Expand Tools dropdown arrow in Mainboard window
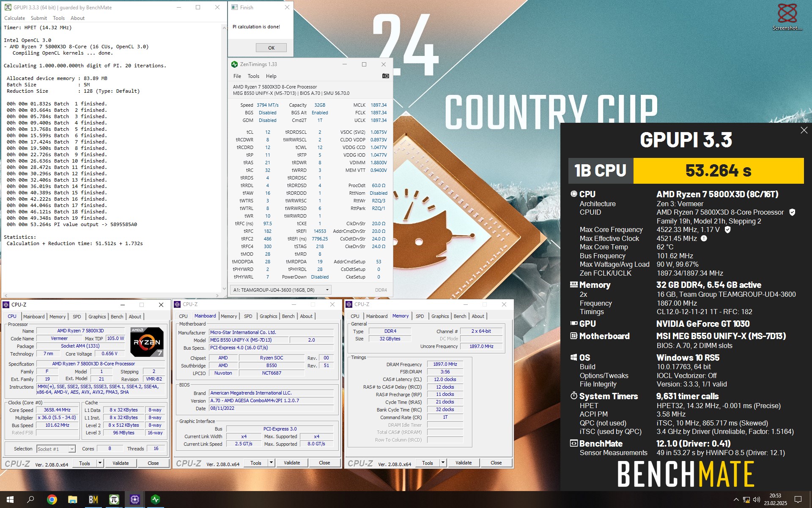 (x=272, y=463)
